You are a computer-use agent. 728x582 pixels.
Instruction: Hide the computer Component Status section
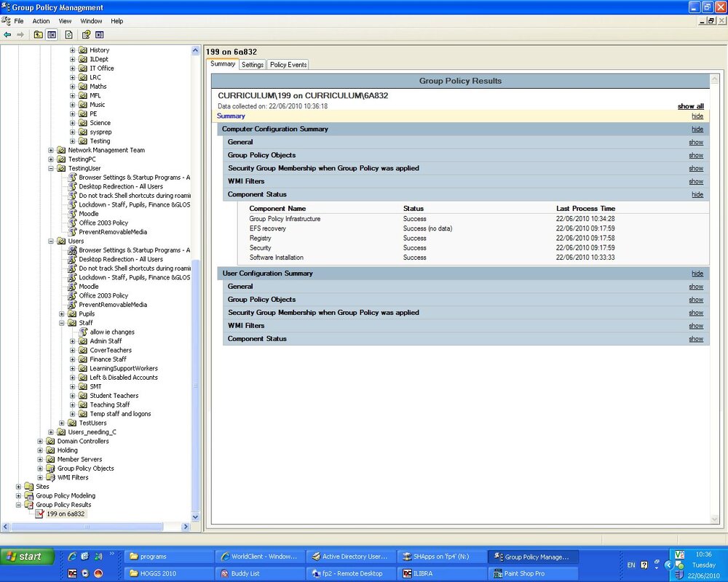coord(697,195)
